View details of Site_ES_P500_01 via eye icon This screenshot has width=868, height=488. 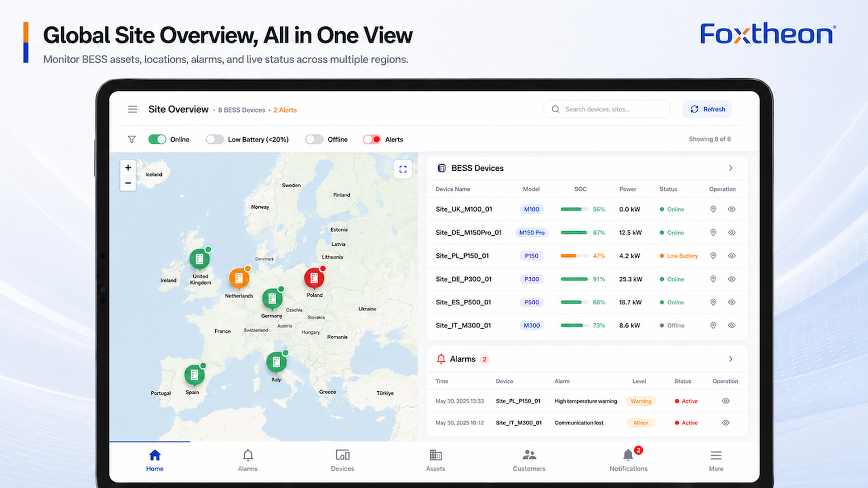[x=731, y=302]
